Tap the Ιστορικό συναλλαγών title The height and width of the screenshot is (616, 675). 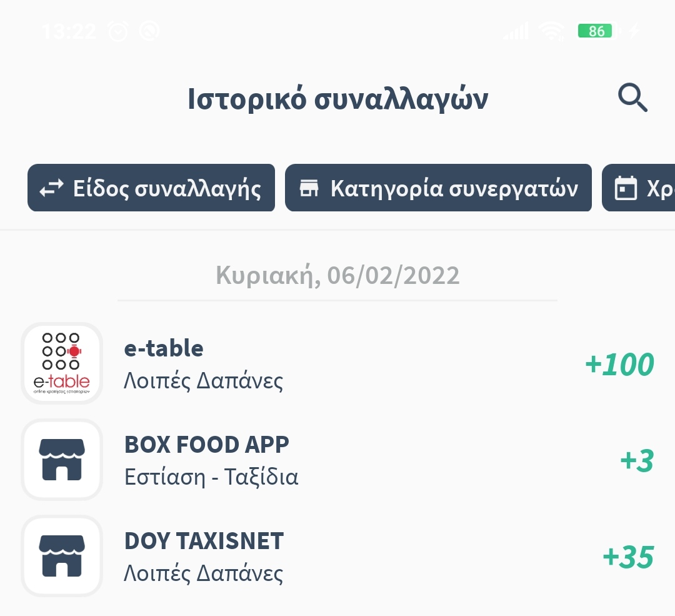pos(338,99)
